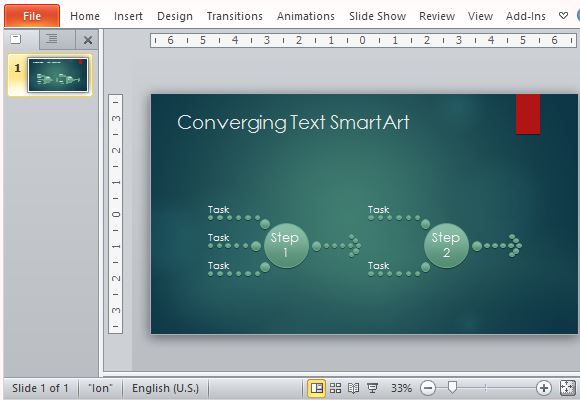The width and height of the screenshot is (580, 400).
Task: Click the Normal view button
Action: point(317,388)
